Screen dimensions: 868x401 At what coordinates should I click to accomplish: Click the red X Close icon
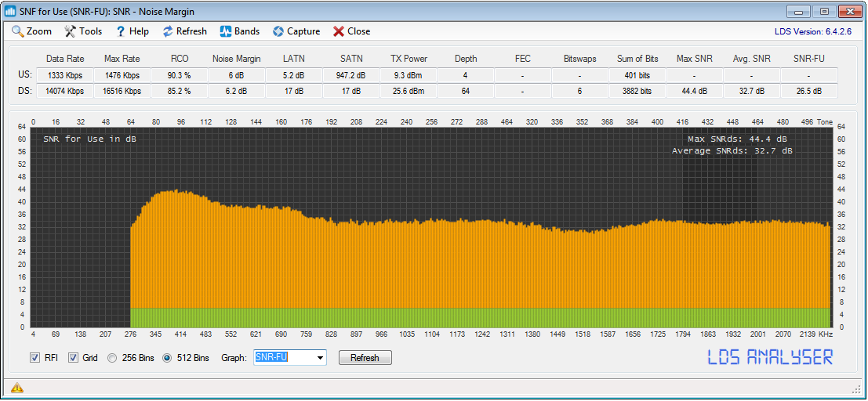click(x=339, y=31)
